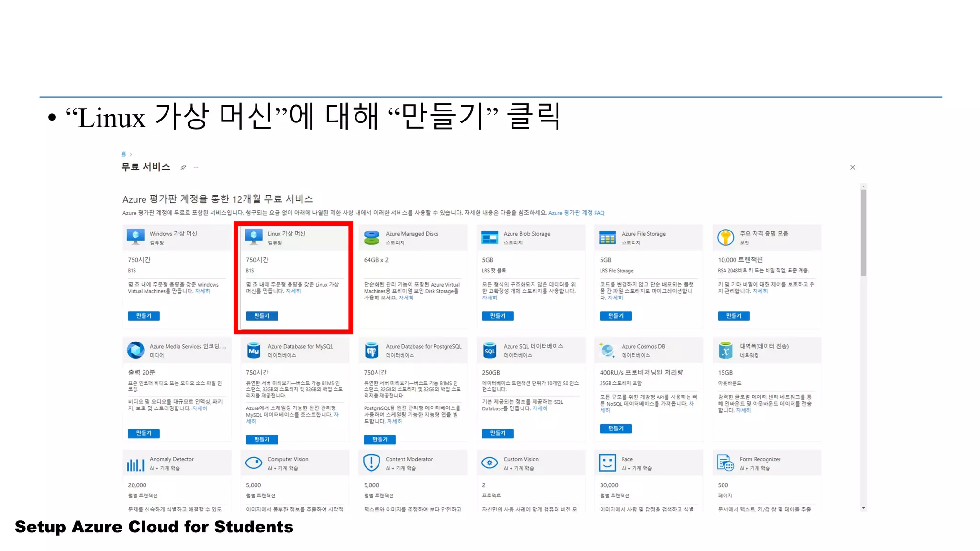This screenshot has width=980, height=551.
Task: Click 만들기 for Azure Database for MySQL
Action: coord(262,439)
